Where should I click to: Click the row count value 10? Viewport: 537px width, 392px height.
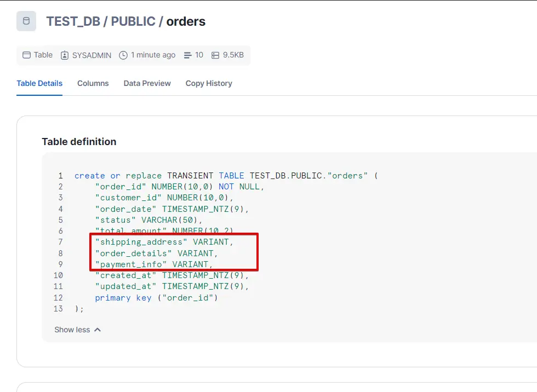coord(199,55)
